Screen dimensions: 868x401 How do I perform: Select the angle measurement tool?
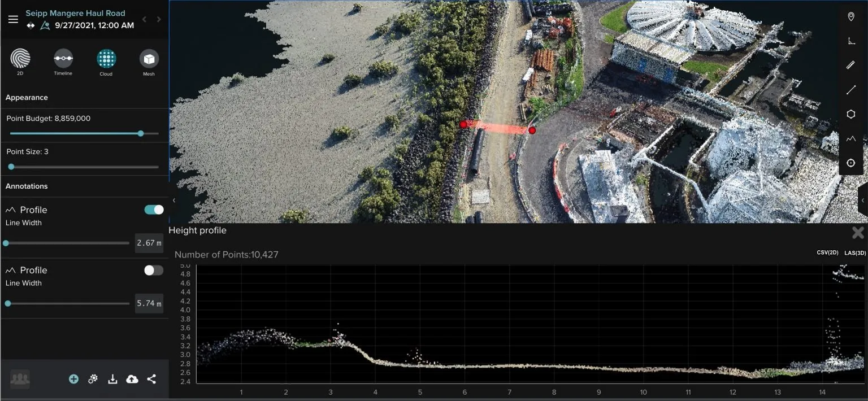click(x=851, y=41)
